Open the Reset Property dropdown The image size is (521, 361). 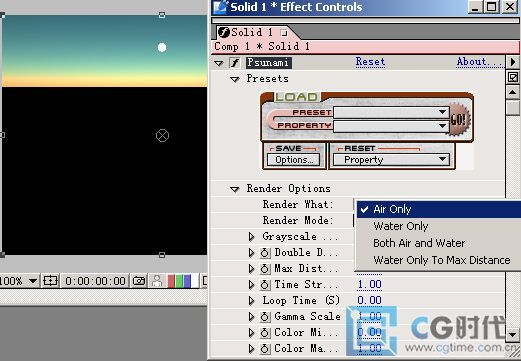(392, 160)
